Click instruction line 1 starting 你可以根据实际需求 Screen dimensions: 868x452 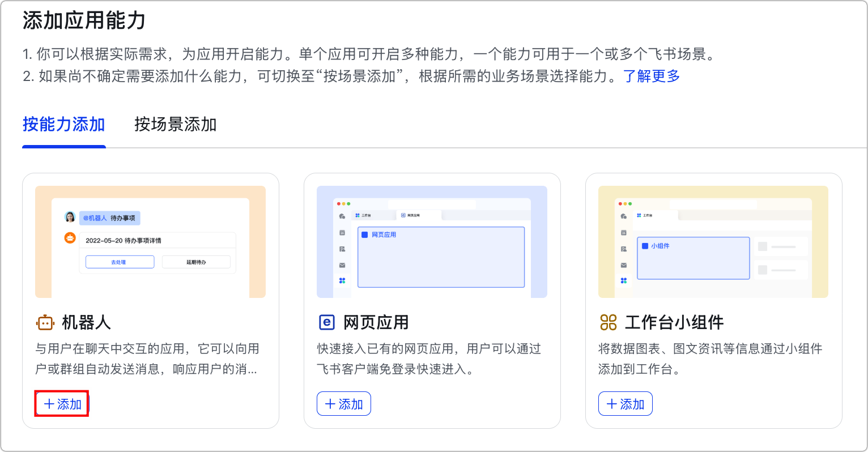coord(369,54)
